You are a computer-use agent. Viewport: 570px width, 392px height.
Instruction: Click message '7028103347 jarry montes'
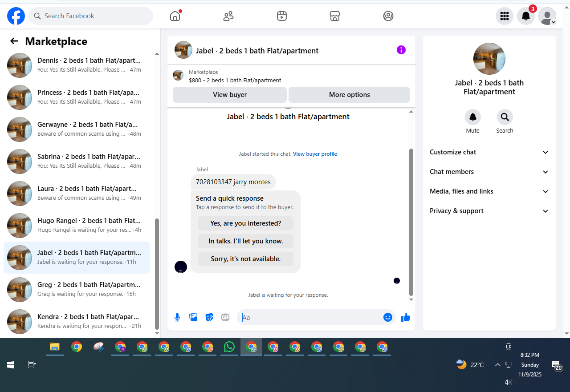(x=233, y=182)
